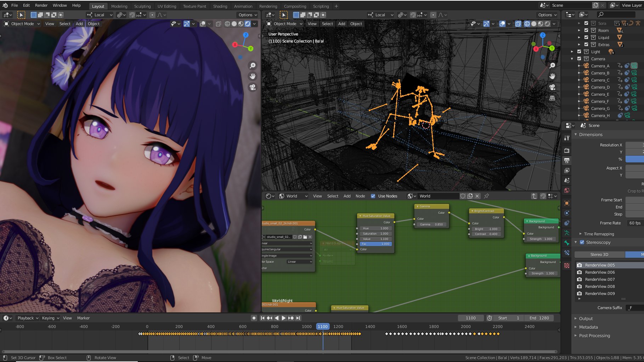Open the Playback dropdown in timeline

(28, 318)
